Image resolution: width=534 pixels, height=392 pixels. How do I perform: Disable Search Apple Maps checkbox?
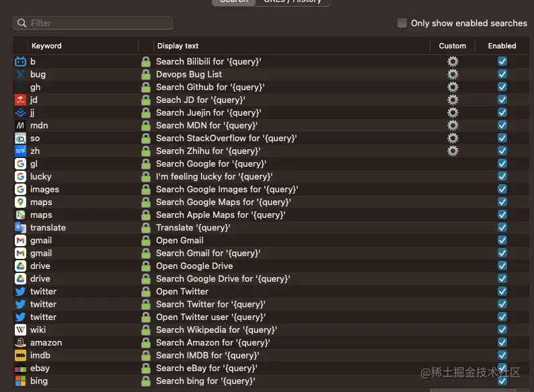tap(502, 215)
